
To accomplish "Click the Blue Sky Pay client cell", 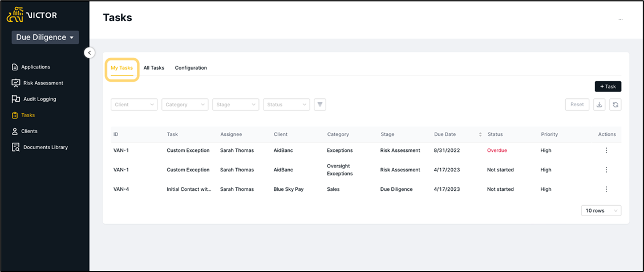I will 288,189.
